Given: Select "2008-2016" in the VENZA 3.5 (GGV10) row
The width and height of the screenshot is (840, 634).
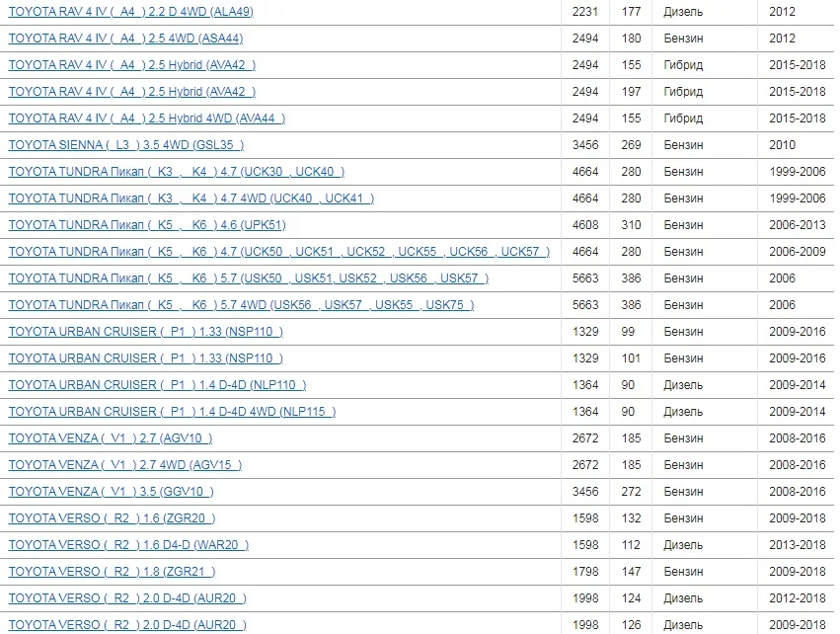Looking at the screenshot, I should pos(798,492).
